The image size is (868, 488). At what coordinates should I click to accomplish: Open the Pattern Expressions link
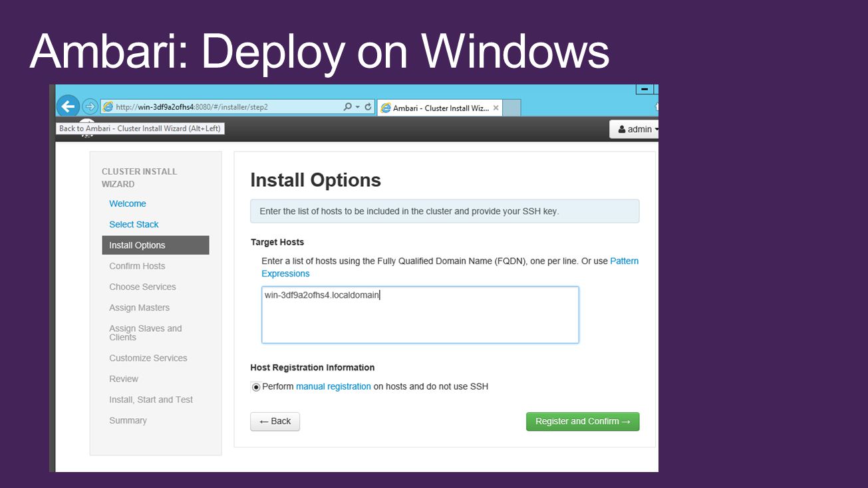(x=450, y=267)
